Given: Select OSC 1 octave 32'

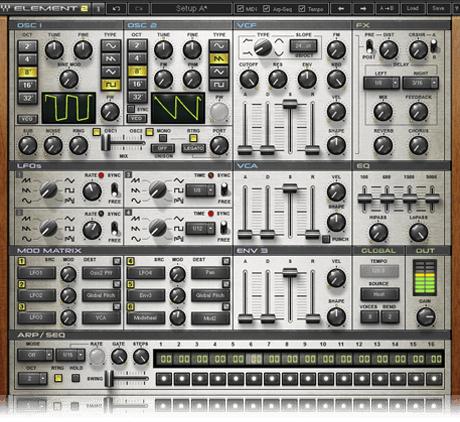Looking at the screenshot, I should (x=27, y=98).
